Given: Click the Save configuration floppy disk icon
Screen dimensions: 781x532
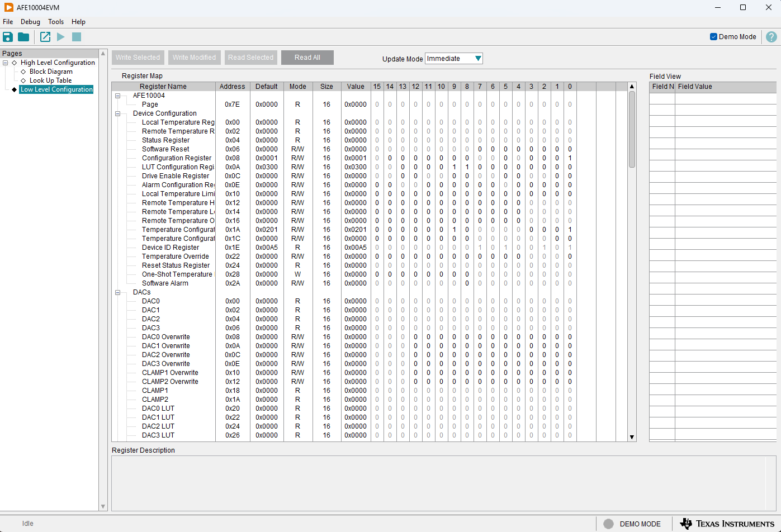Looking at the screenshot, I should point(8,37).
